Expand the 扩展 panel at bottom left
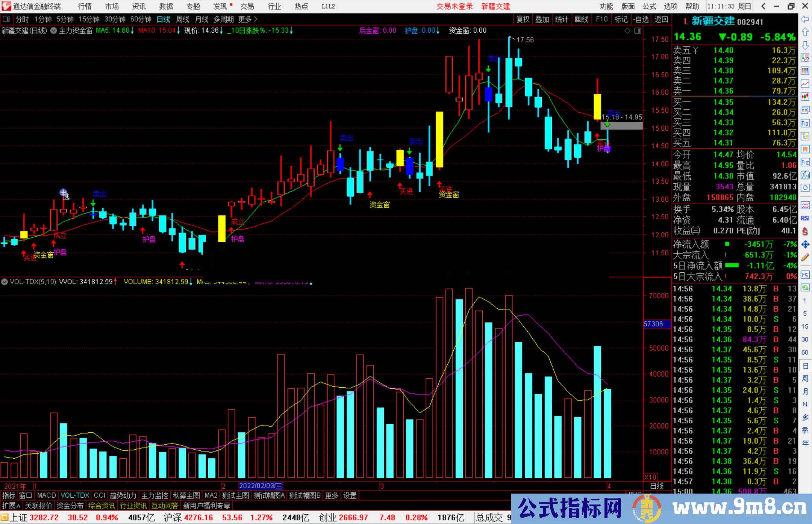812x524 pixels. pyautogui.click(x=11, y=506)
